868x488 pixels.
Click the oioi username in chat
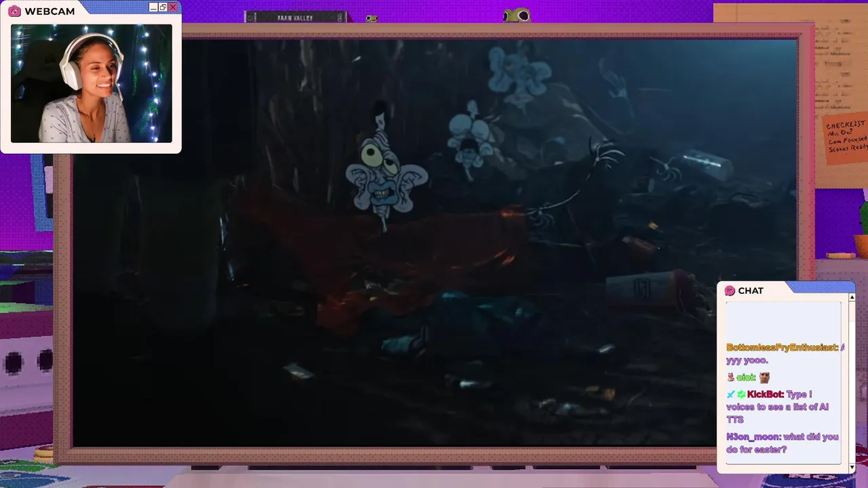[746, 378]
